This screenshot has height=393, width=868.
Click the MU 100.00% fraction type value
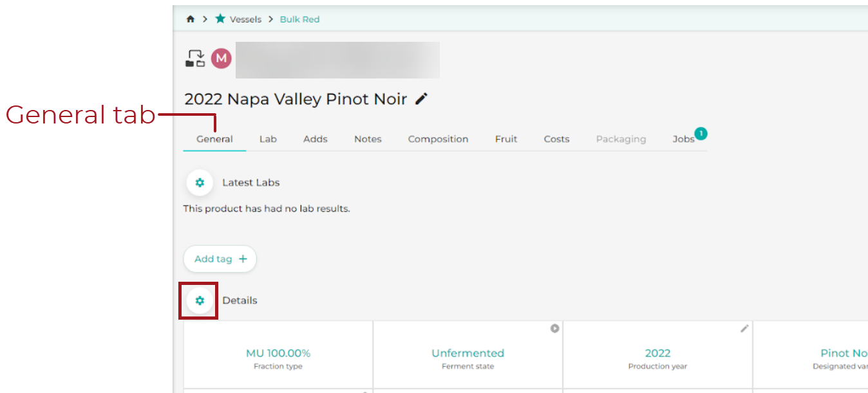tap(278, 353)
